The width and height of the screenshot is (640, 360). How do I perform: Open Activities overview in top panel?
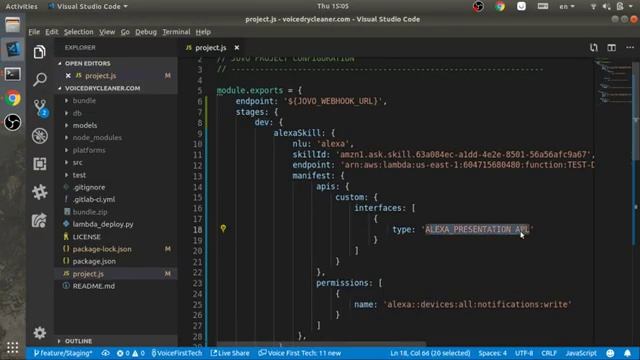click(x=21, y=6)
